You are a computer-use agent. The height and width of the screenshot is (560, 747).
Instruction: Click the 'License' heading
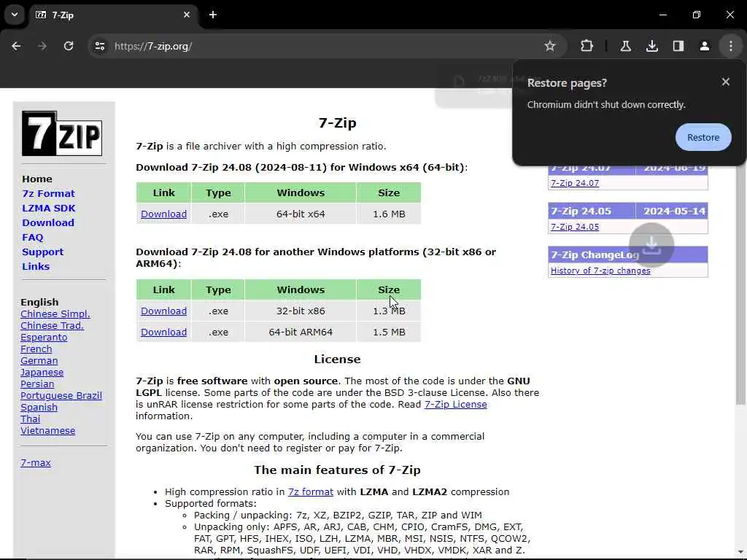[x=337, y=359]
